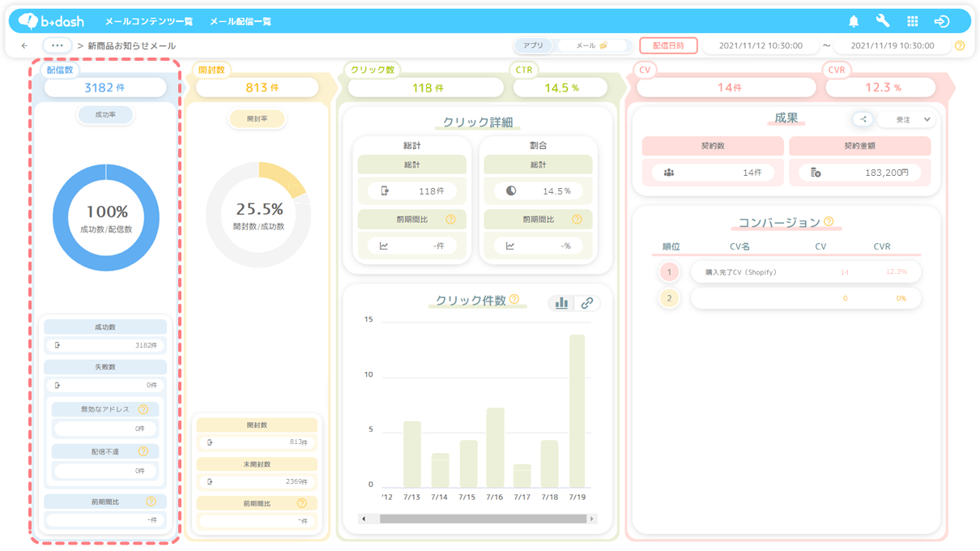Open the notifications bell icon
Screen dimensions: 980x551
854,22
